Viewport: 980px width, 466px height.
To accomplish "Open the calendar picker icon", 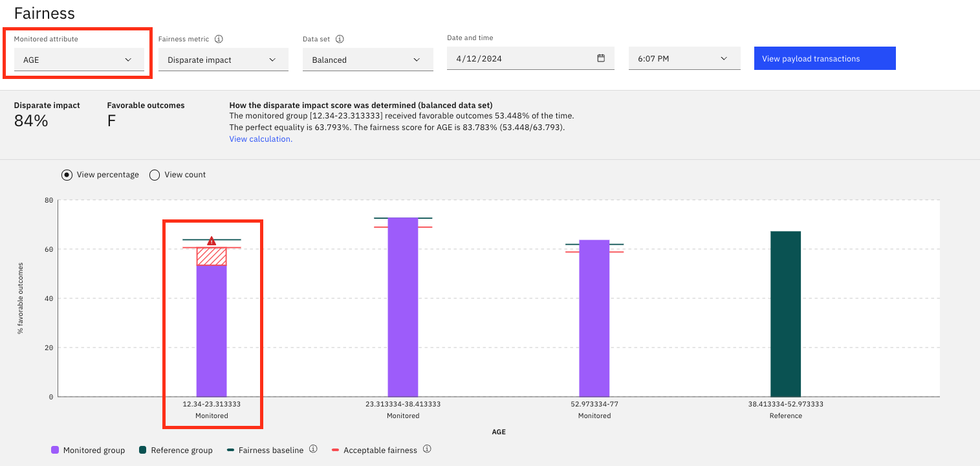I will [x=601, y=58].
